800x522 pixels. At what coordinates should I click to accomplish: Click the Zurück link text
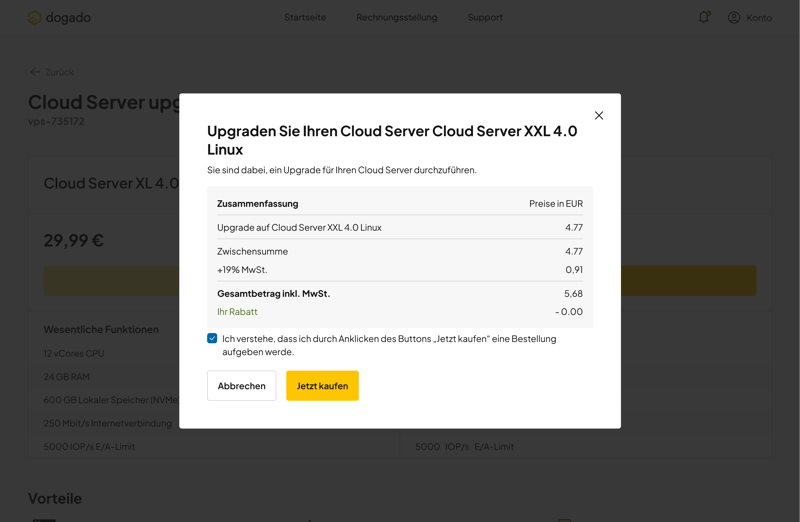coord(60,72)
